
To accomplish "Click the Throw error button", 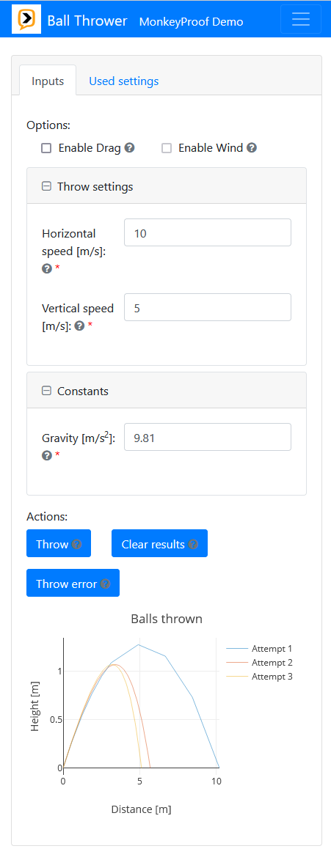I will [x=73, y=583].
